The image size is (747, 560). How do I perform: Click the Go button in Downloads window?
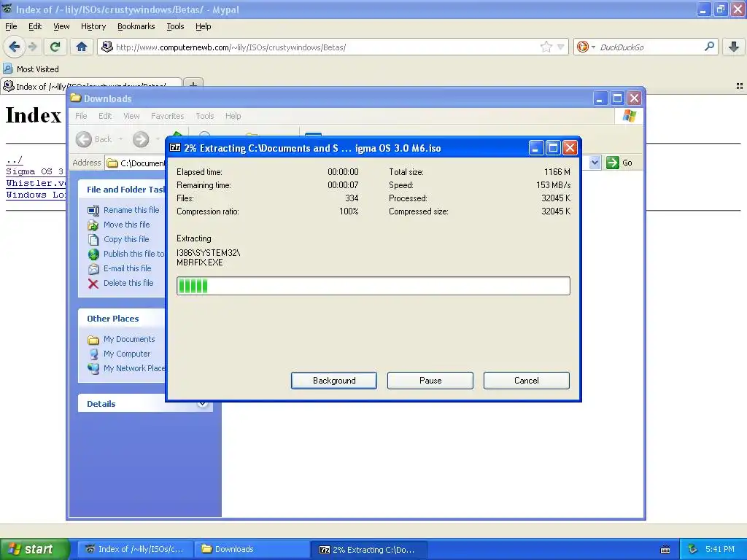tap(620, 163)
